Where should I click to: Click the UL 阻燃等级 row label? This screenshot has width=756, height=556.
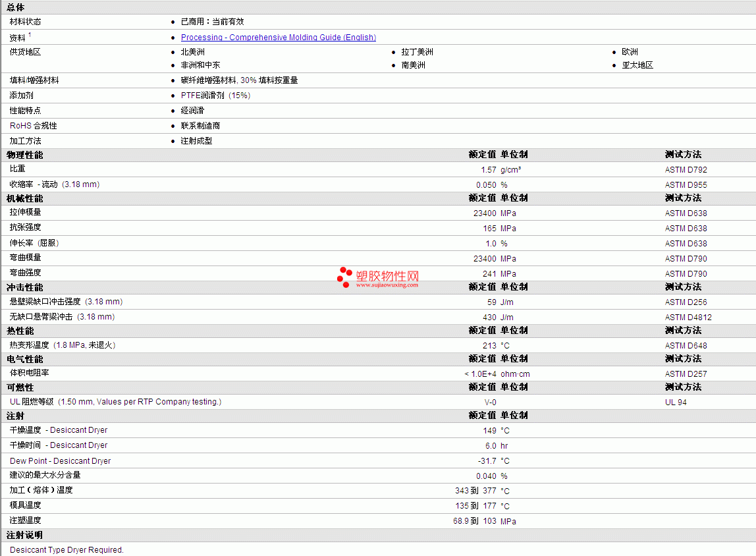115,402
